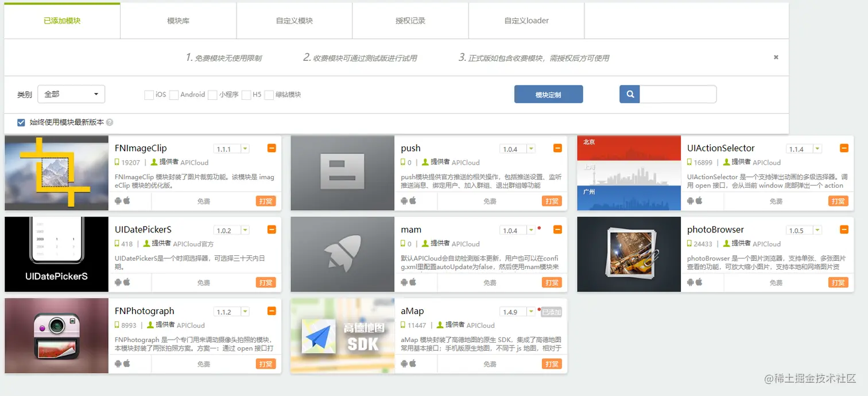The height and width of the screenshot is (396, 868).
Task: Check the iOS filter checkbox
Action: point(149,95)
